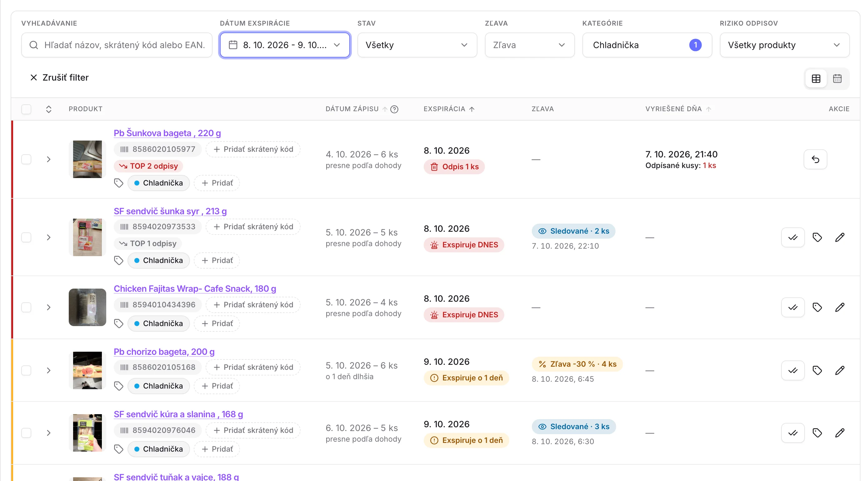Viewport: 868px width, 481px height.
Task: Expand the SF sendvič šunka syr row
Action: click(x=48, y=237)
